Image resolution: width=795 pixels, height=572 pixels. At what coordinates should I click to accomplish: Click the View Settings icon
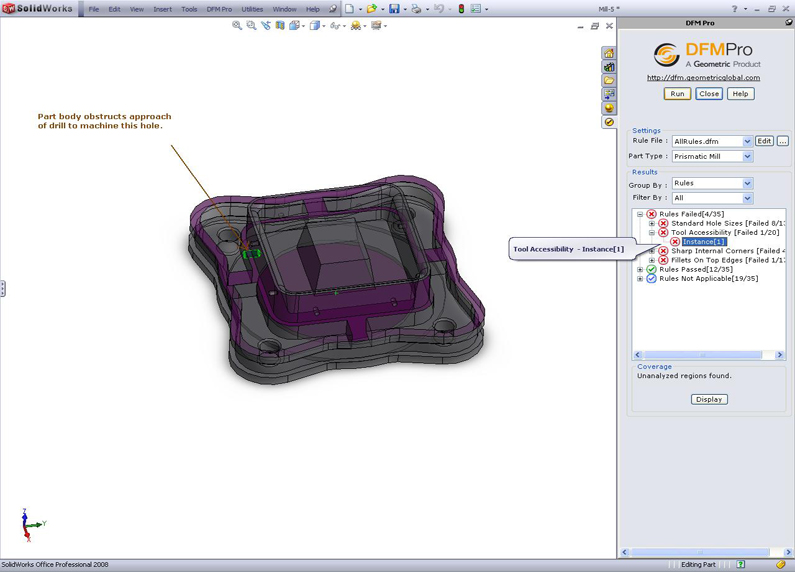click(x=376, y=25)
